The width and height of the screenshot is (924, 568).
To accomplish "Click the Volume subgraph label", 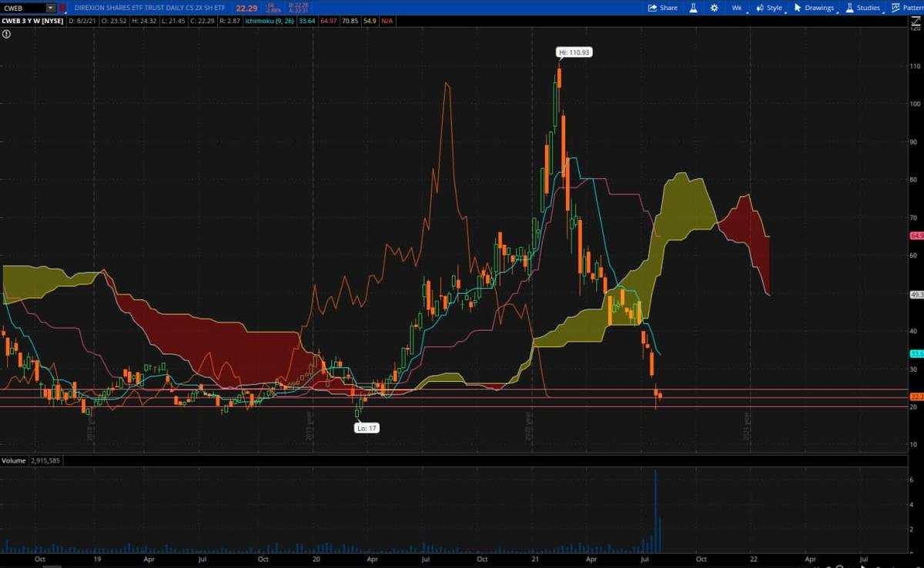I will 13,460.
